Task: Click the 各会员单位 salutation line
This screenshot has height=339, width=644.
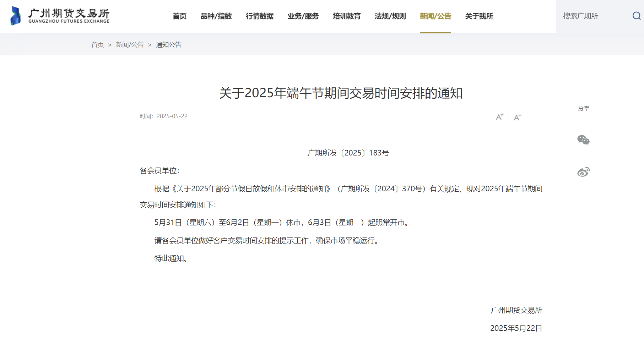Action: pos(159,171)
